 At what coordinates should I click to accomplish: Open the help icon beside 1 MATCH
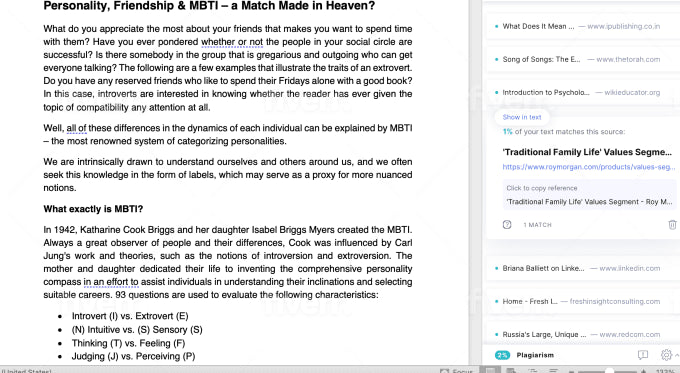click(507, 225)
